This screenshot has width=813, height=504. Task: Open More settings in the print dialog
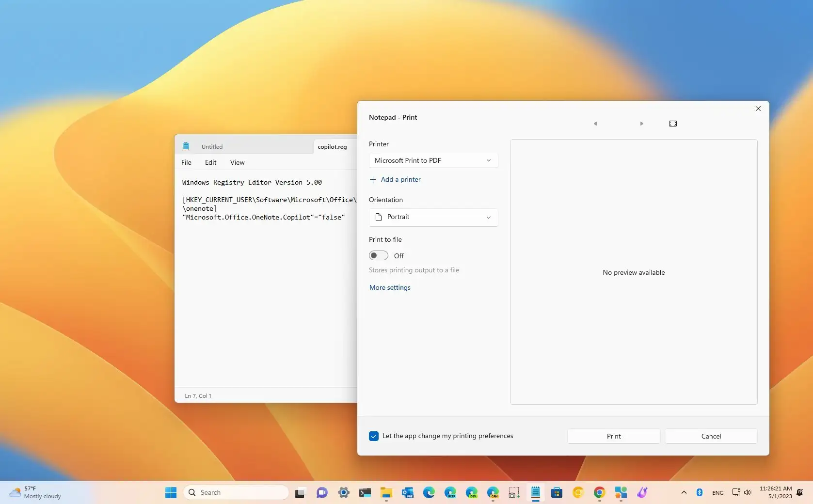[389, 287]
